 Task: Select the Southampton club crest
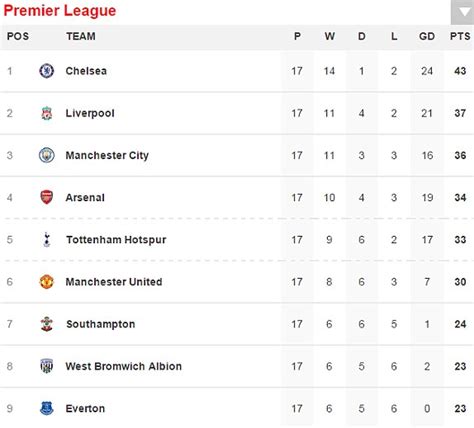tap(47, 324)
